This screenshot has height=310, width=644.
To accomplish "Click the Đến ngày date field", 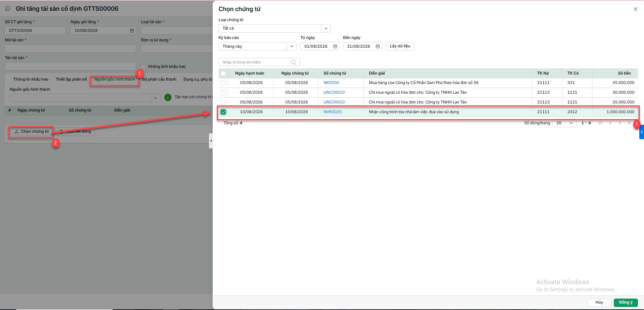I will point(362,46).
